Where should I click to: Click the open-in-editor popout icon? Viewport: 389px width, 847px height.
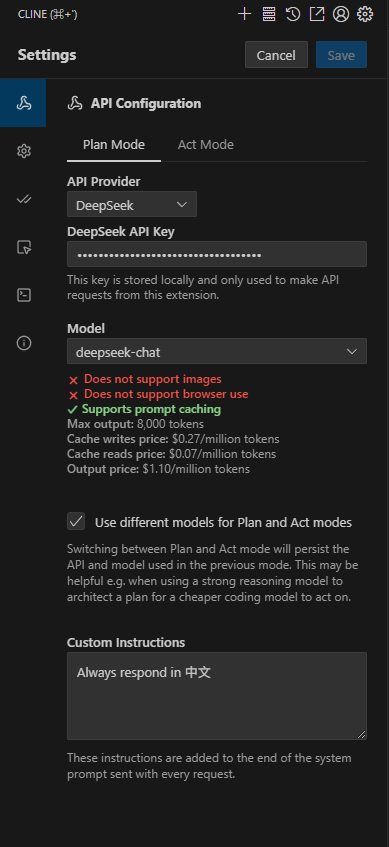(317, 14)
